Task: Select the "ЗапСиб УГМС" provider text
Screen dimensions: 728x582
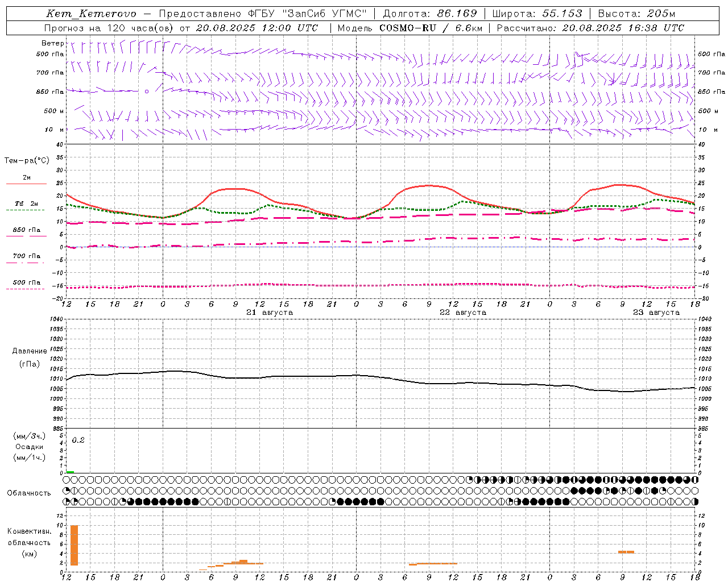Action: (x=325, y=14)
